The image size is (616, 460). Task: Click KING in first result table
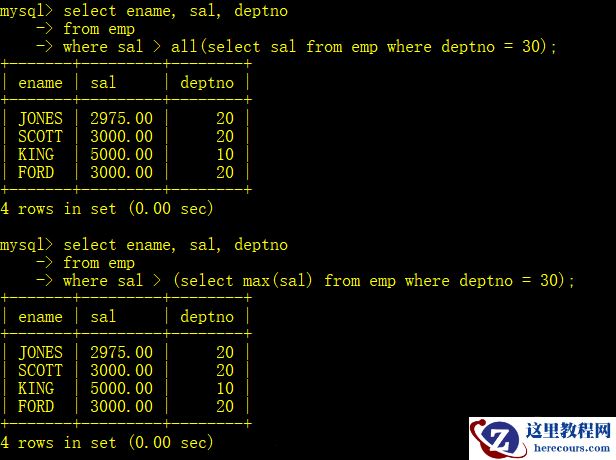coord(36,154)
